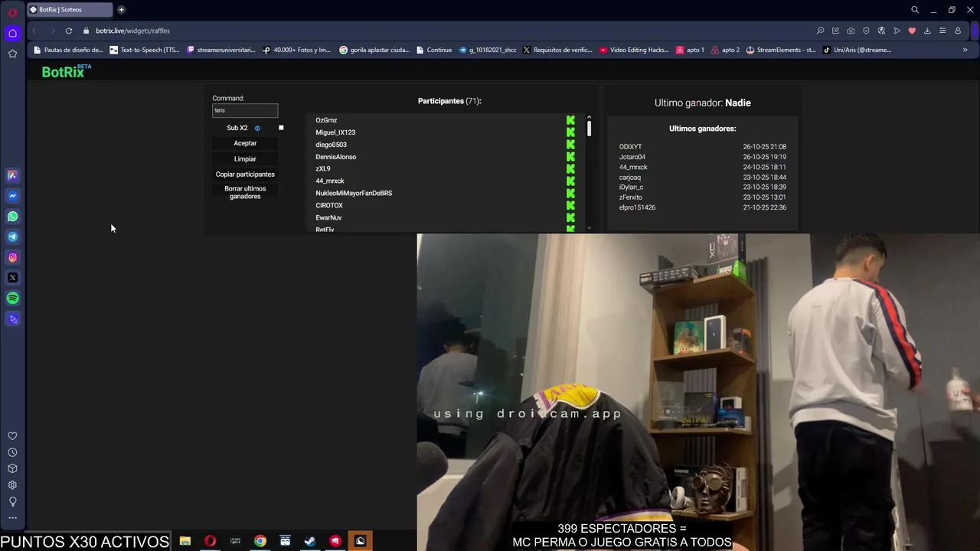Screen dimensions: 980x551
Task: Reload the current page
Action: [x=69, y=31]
